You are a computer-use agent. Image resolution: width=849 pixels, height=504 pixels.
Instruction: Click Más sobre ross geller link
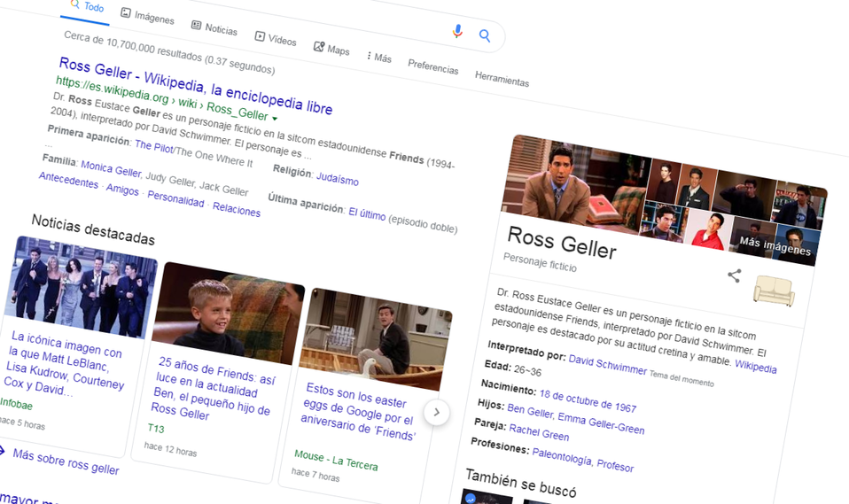(x=66, y=461)
